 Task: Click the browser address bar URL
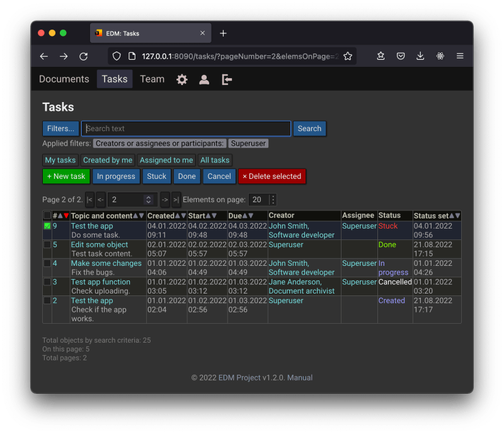click(240, 56)
